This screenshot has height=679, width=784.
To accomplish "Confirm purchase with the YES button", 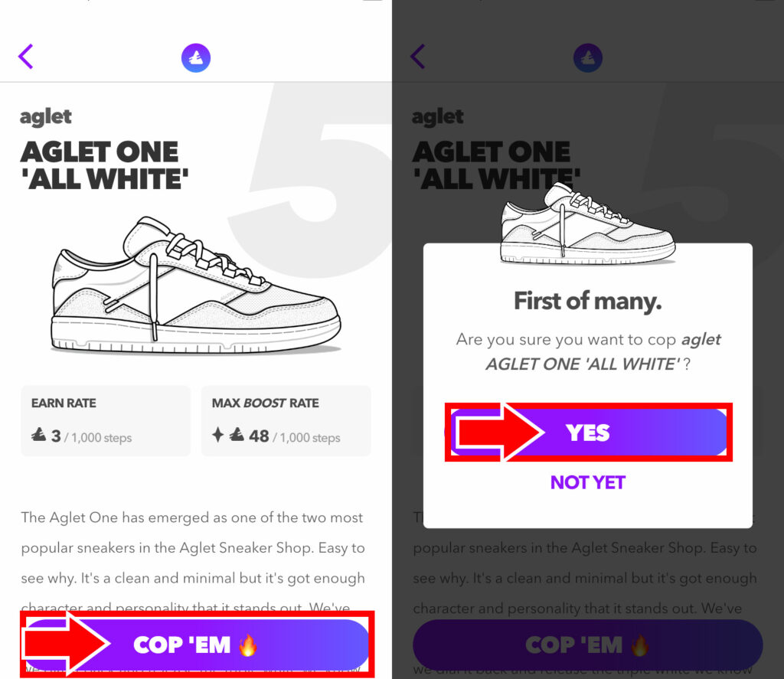I will pos(589,432).
